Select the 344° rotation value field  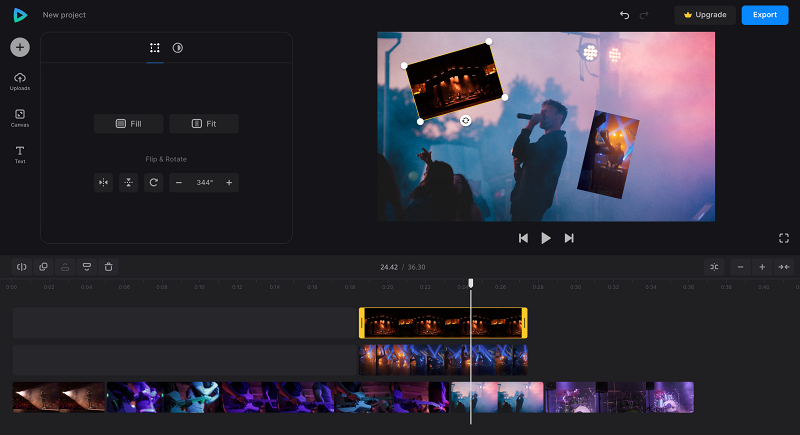(x=205, y=183)
